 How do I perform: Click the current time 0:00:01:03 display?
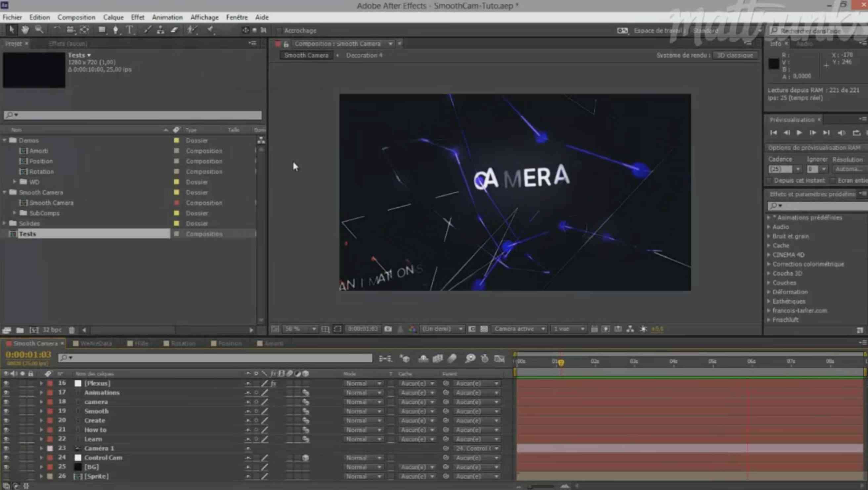tap(29, 355)
